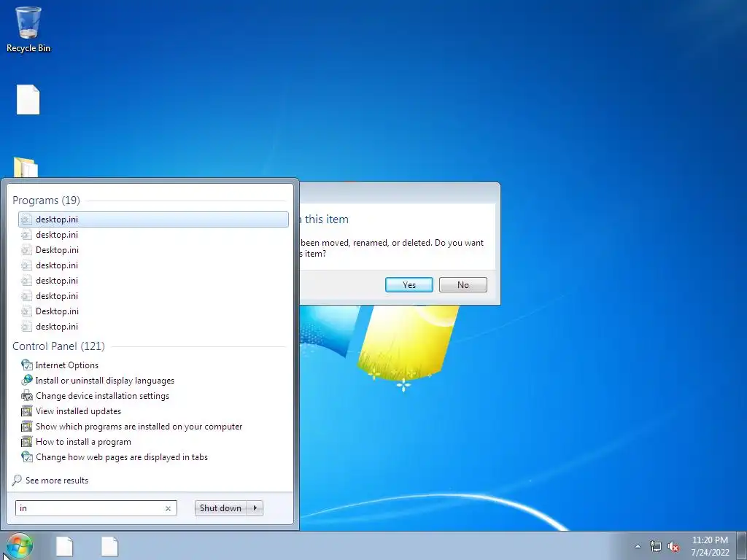Click the file icon of first desktop.ini
This screenshot has width=747, height=560.
[x=27, y=219]
